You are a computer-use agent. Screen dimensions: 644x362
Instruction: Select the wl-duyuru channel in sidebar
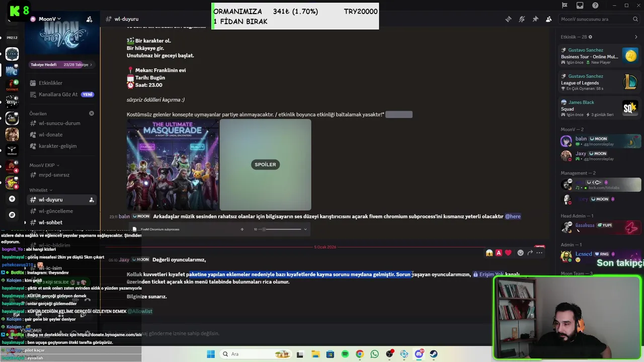click(x=62, y=200)
